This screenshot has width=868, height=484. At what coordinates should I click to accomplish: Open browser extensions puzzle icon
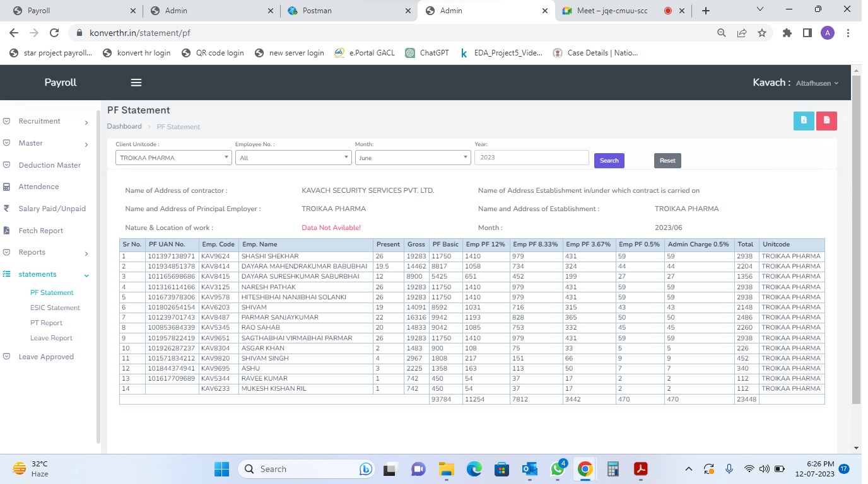tap(787, 33)
